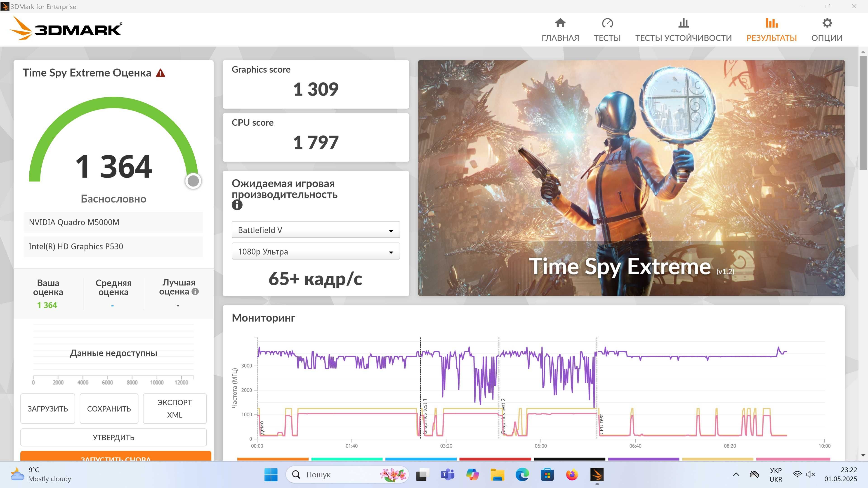Click the gauge end-point knob on the score arc
The height and width of the screenshot is (488, 868).
coord(193,181)
